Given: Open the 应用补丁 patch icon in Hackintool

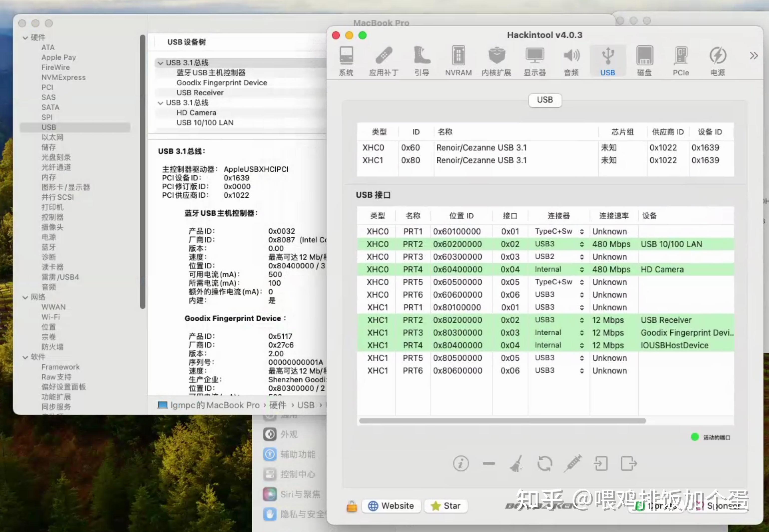Looking at the screenshot, I should [x=384, y=61].
